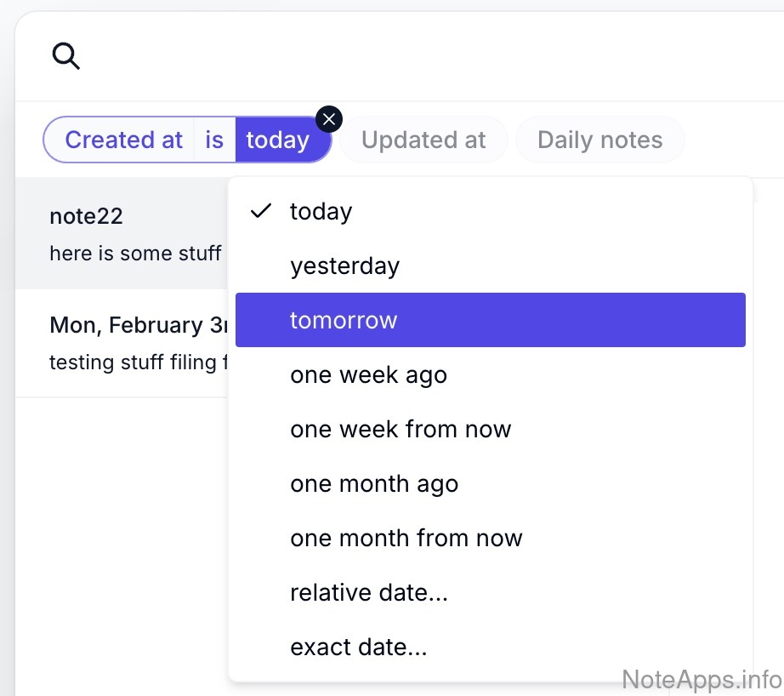Open 'exact date...' picker

(359, 648)
